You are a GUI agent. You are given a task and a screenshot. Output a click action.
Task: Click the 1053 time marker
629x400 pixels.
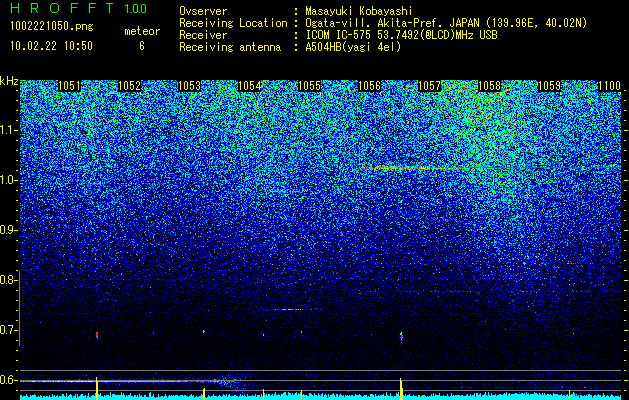pyautogui.click(x=189, y=86)
